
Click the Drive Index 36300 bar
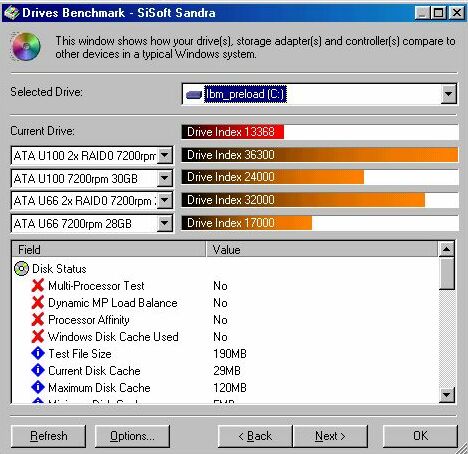[320, 155]
